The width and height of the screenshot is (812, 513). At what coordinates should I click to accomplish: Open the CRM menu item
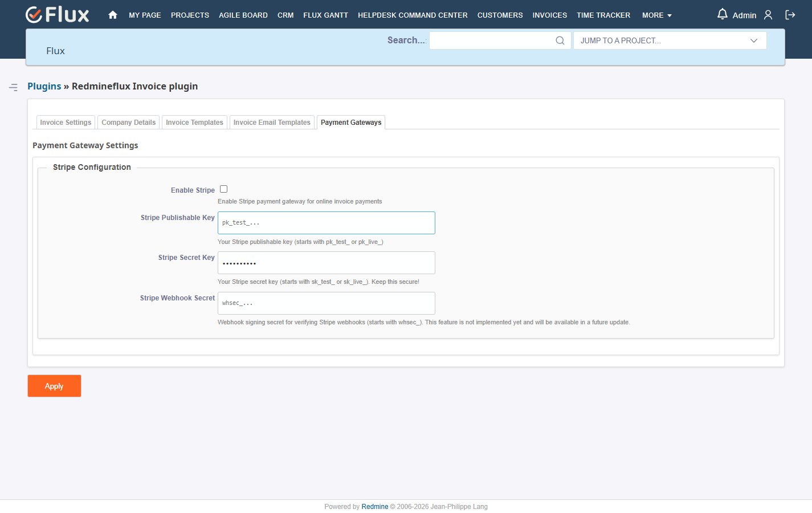click(285, 15)
